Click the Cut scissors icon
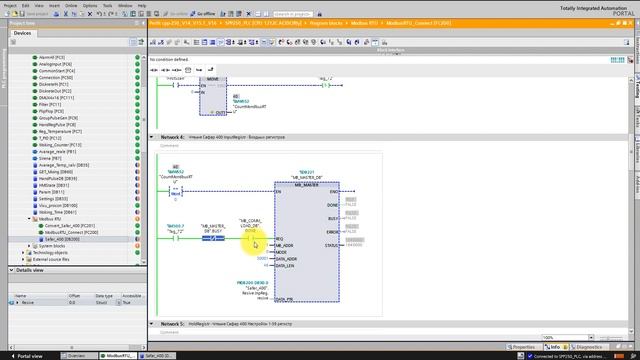This screenshot has width=640, height=360. coord(65,14)
